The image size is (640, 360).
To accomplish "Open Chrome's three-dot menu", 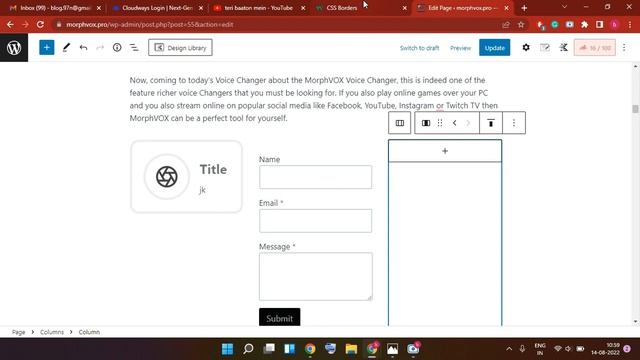I will [630, 24].
